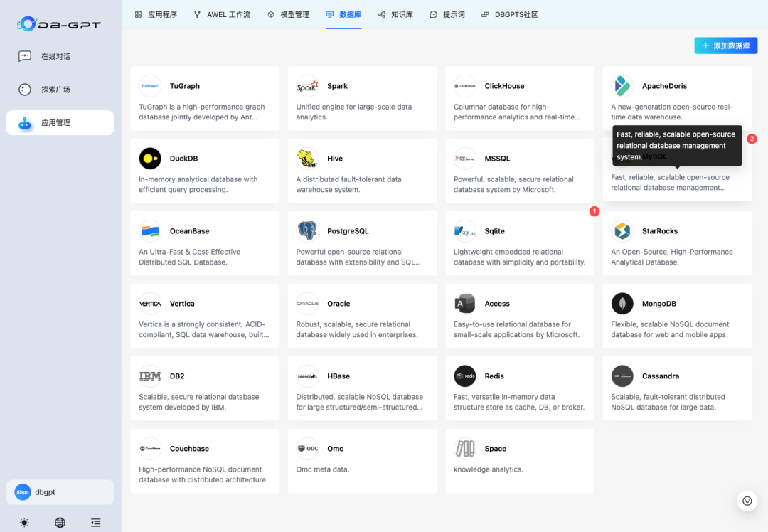The height and width of the screenshot is (532, 768).
Task: Open the dbgpt user profile
Action: 60,491
